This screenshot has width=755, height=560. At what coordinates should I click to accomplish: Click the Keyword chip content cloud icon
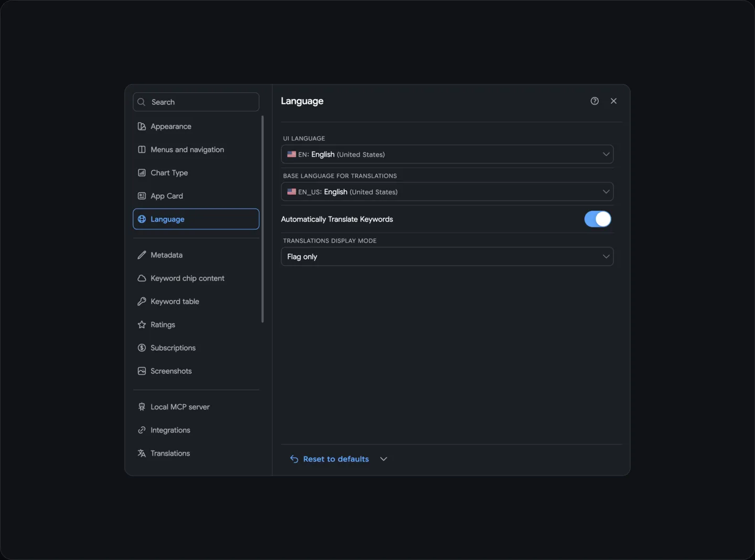coord(142,278)
